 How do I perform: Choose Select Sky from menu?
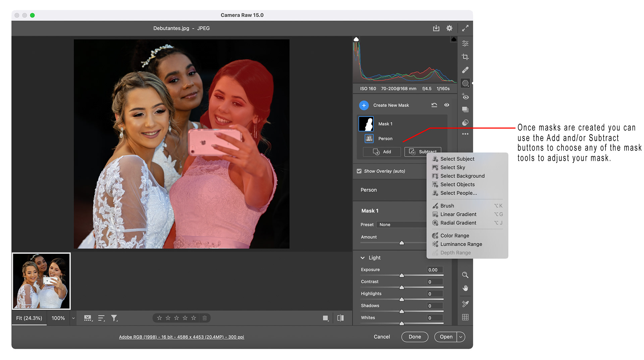click(x=452, y=167)
